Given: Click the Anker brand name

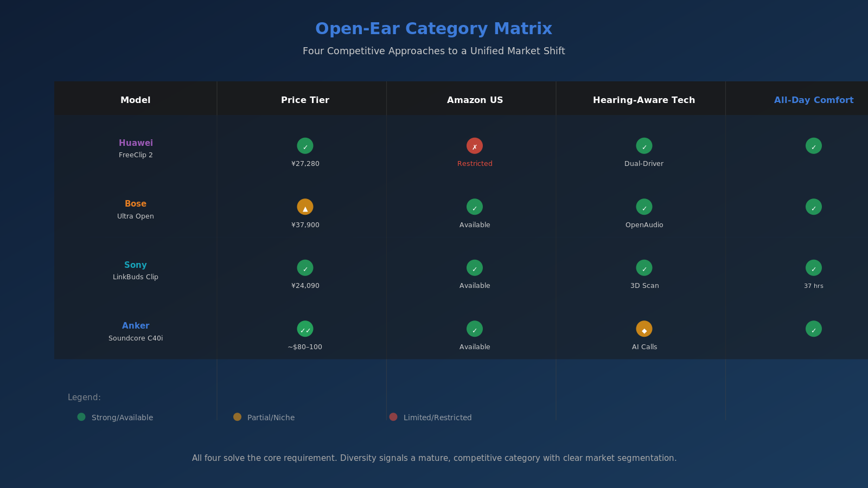Looking at the screenshot, I should [x=136, y=326].
